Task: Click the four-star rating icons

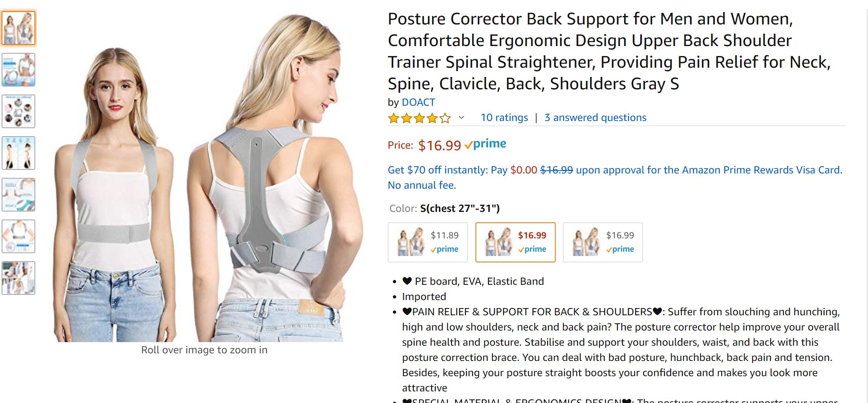Action: click(419, 118)
